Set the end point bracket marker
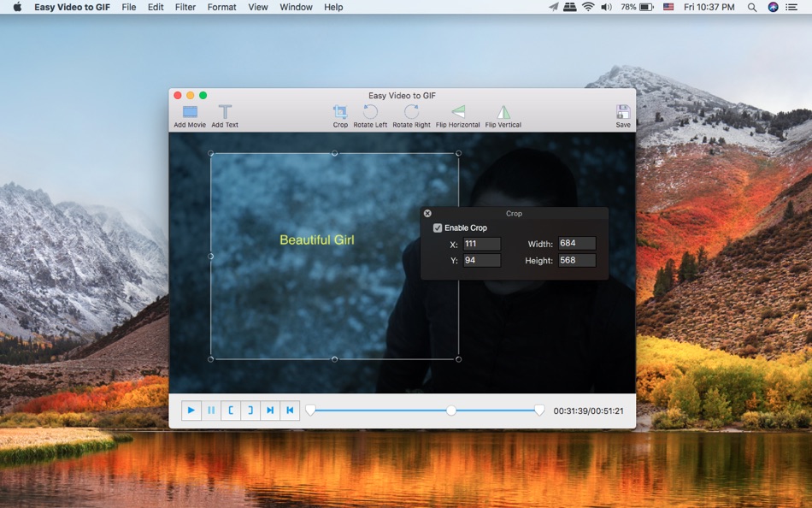Viewport: 812px width, 508px height. (250, 411)
